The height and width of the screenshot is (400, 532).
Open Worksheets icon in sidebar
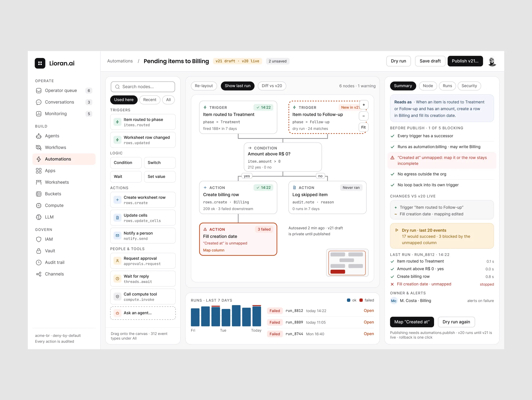39,182
